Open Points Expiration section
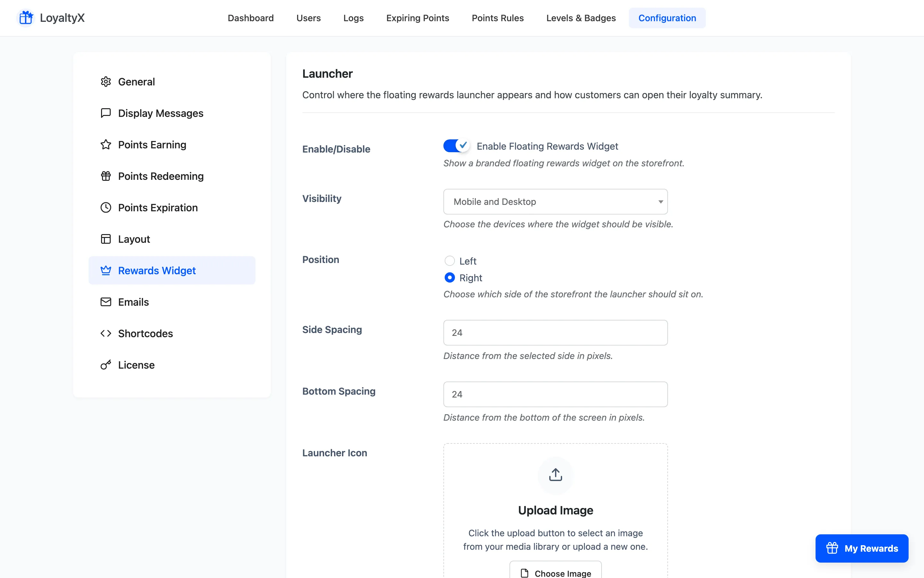The height and width of the screenshot is (578, 924). [x=172, y=207]
